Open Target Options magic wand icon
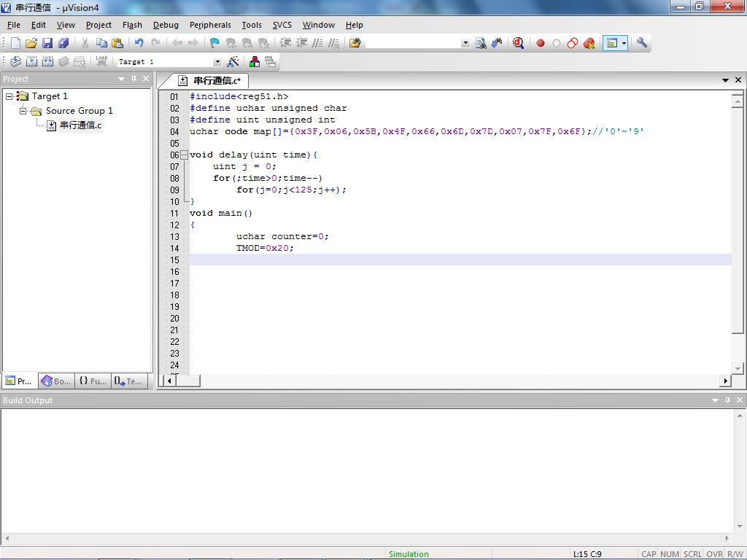747x560 pixels. 233,62
